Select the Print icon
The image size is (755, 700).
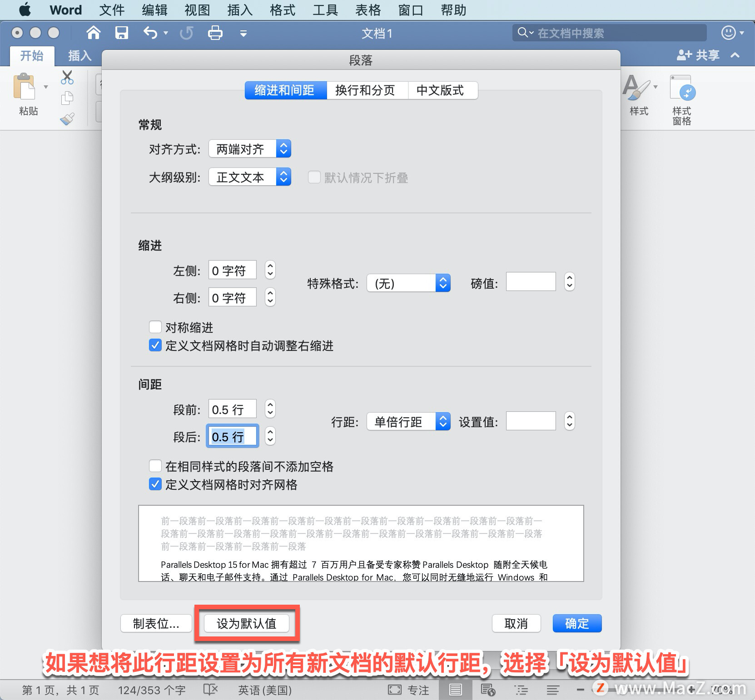point(215,32)
